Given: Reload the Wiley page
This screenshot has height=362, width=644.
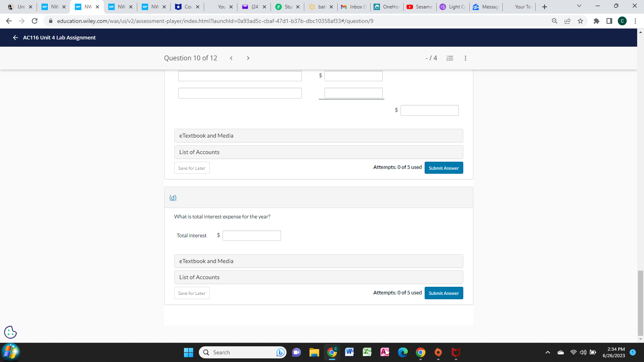Looking at the screenshot, I should tap(35, 21).
